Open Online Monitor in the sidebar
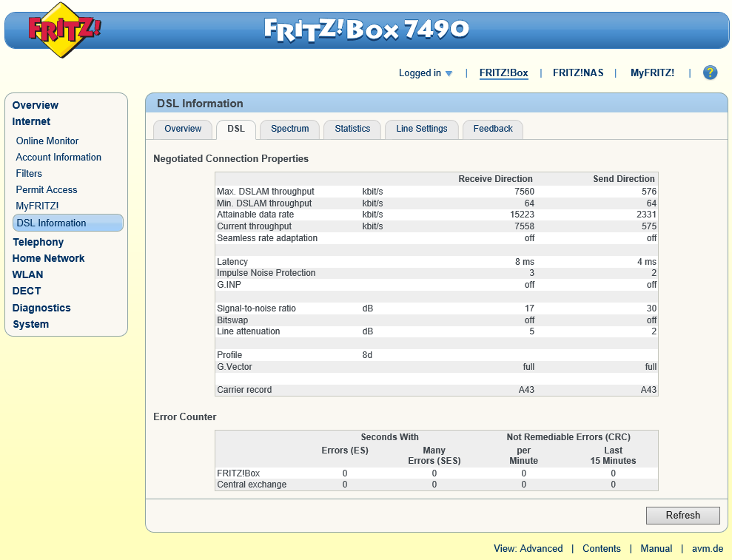 coord(47,141)
